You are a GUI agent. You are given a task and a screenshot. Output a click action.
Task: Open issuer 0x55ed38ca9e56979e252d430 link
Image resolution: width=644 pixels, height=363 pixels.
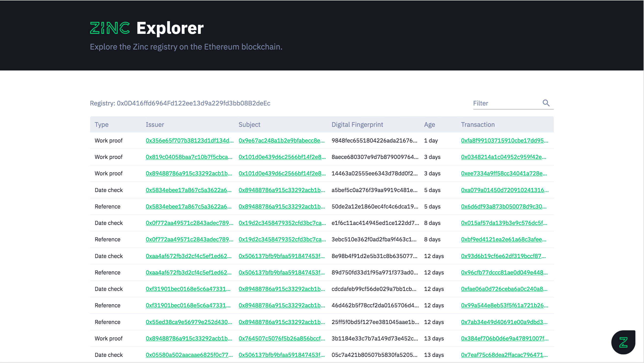[x=189, y=322]
